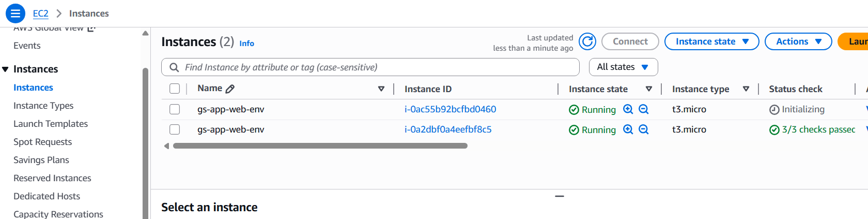Open the Instance state dropdown button
Image resolution: width=868 pixels, height=219 pixels.
[x=711, y=41]
